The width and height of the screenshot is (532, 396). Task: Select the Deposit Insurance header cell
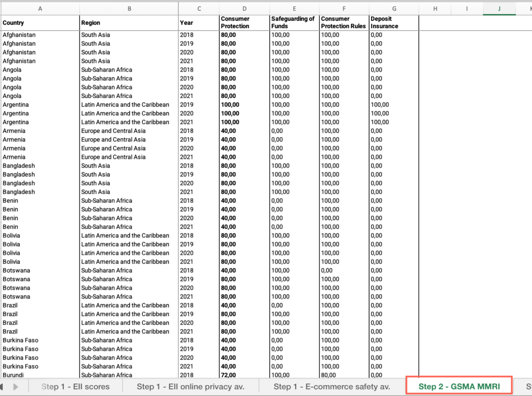click(394, 23)
